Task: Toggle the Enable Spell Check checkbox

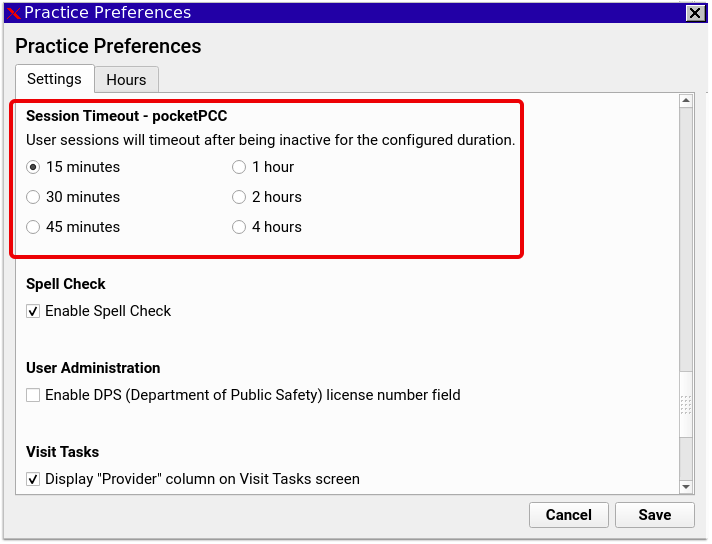Action: (x=33, y=311)
